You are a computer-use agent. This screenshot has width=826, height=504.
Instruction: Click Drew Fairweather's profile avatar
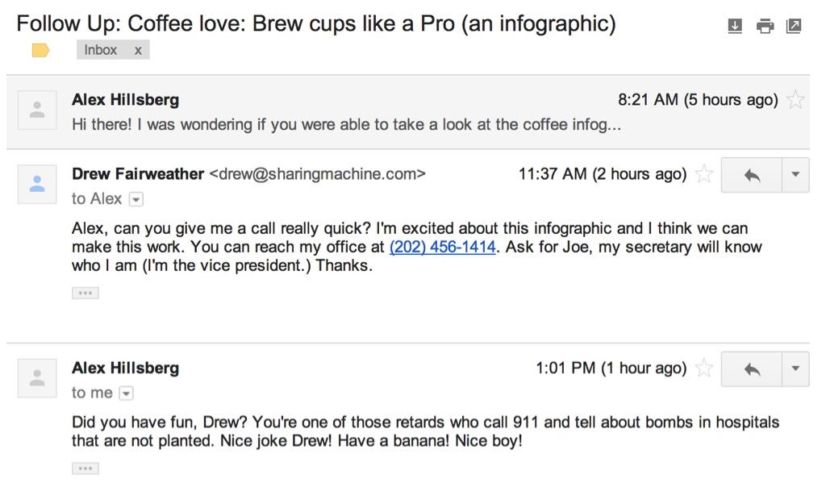coord(37,184)
